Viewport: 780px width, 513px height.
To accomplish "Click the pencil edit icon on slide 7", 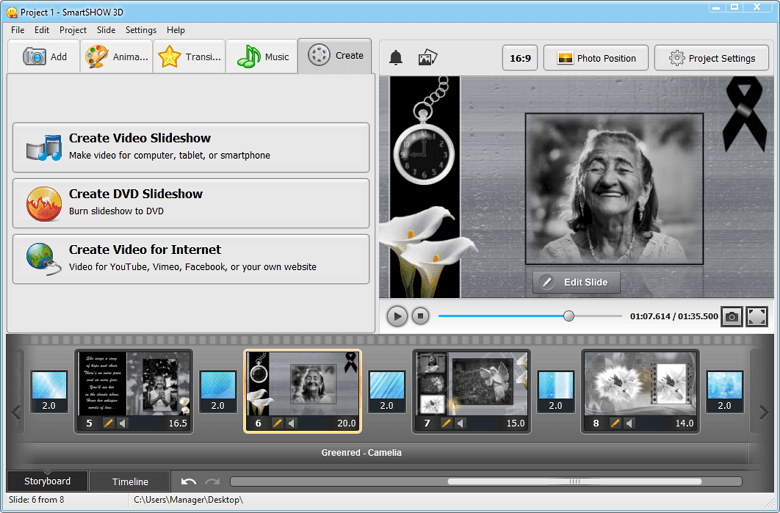I will click(x=446, y=423).
